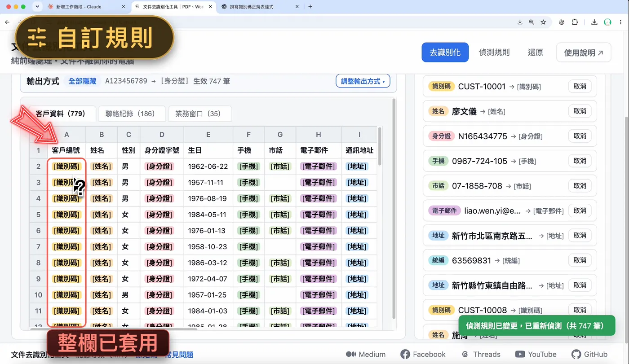Open the 使用說明 external link
Screen dimensions: 629x364
pos(584,53)
